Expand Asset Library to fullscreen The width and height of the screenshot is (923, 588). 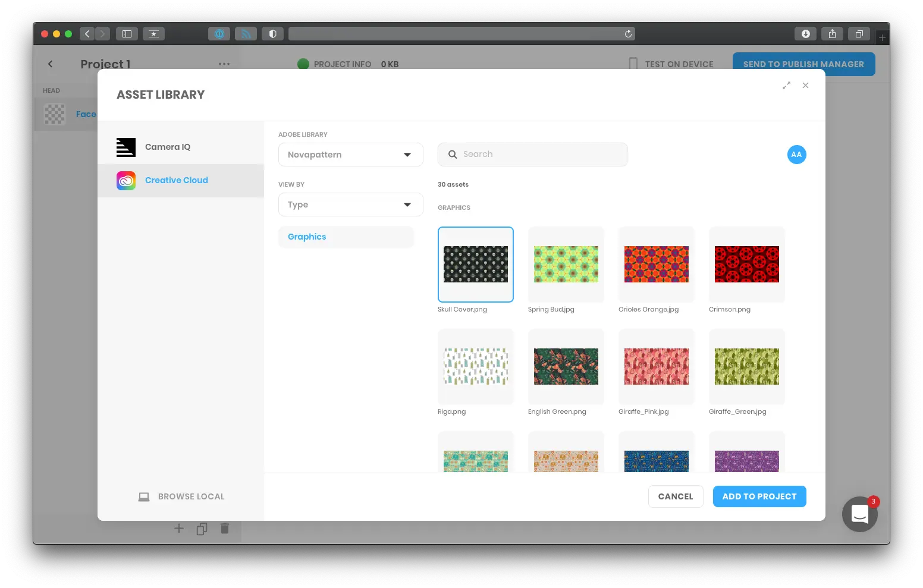tap(786, 85)
